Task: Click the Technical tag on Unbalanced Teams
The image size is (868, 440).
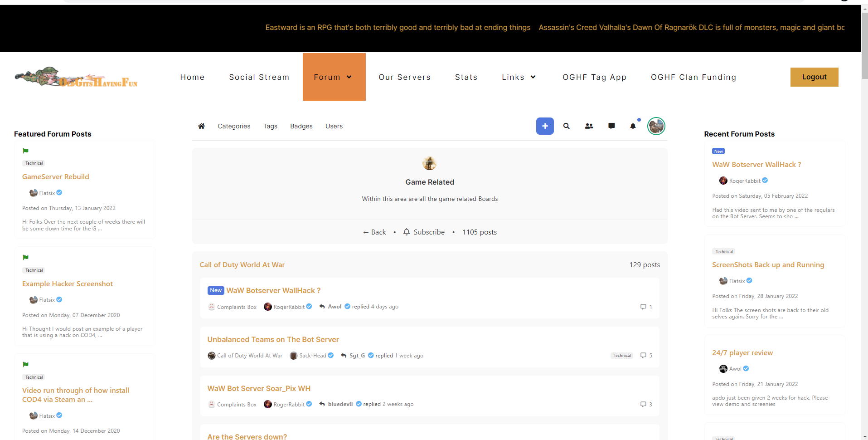Action: click(x=622, y=356)
